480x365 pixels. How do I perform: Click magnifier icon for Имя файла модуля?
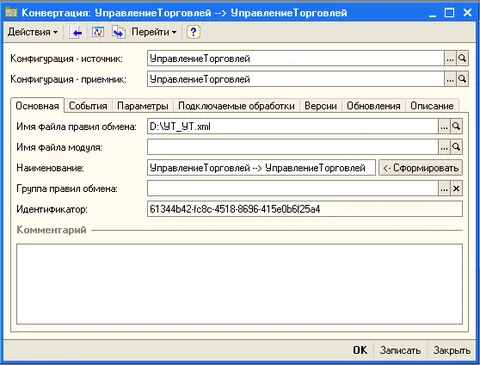coord(456,147)
